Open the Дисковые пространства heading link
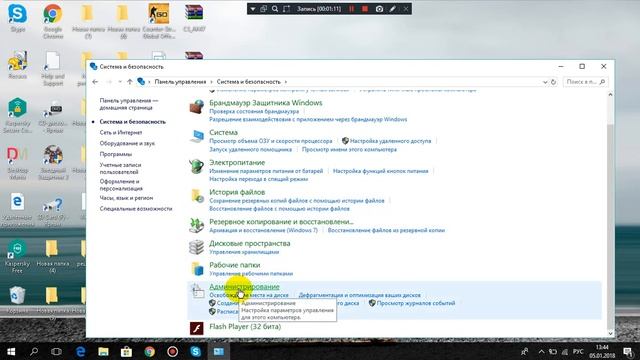 pyautogui.click(x=250, y=244)
